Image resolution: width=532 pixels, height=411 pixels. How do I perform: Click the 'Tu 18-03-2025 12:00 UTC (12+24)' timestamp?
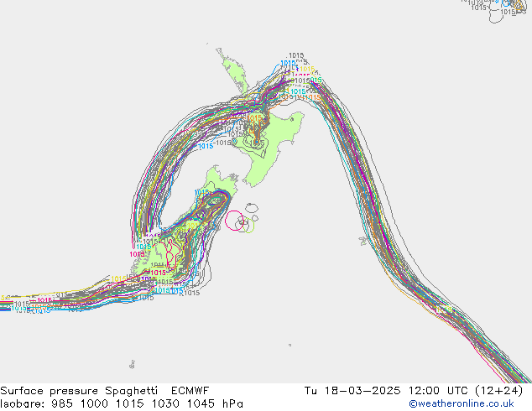tap(414, 391)
